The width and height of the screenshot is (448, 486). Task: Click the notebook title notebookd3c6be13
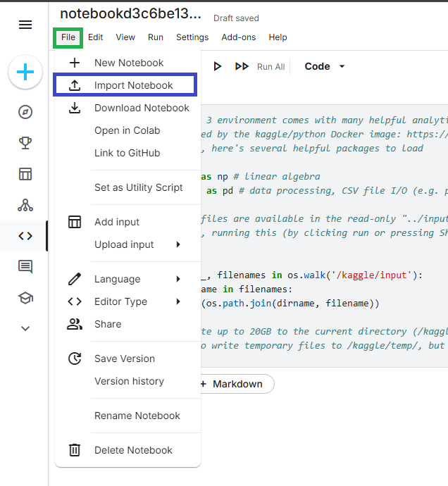[x=130, y=13]
